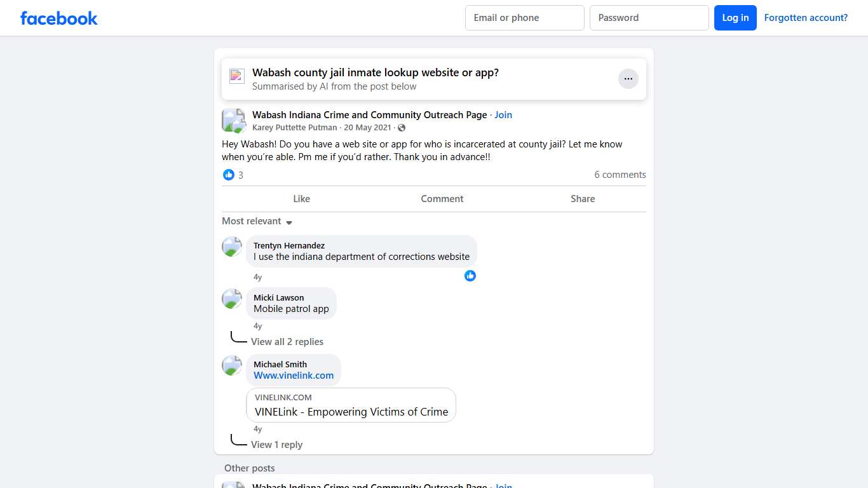Open the three-dots options menu
868x488 pixels.
[628, 79]
